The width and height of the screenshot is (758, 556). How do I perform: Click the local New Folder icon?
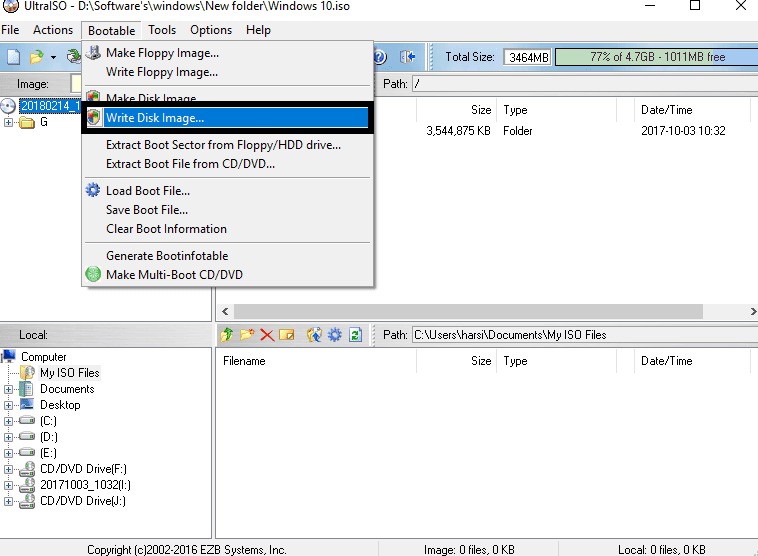[247, 335]
